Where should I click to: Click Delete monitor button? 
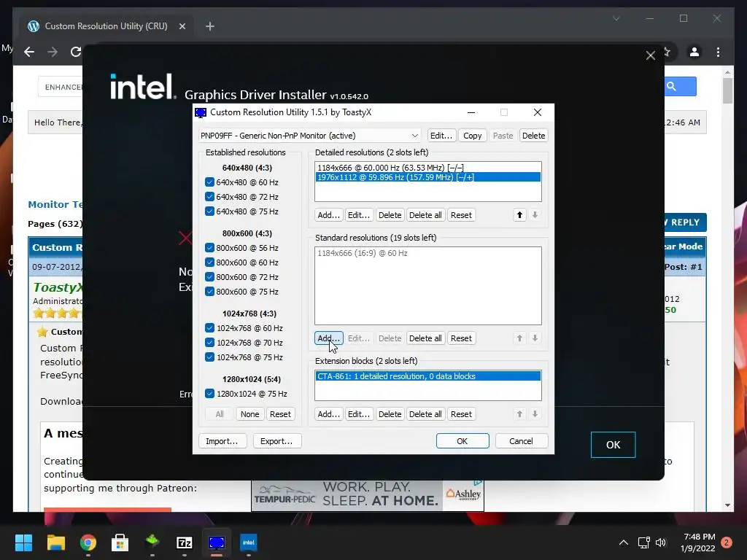[x=533, y=136]
